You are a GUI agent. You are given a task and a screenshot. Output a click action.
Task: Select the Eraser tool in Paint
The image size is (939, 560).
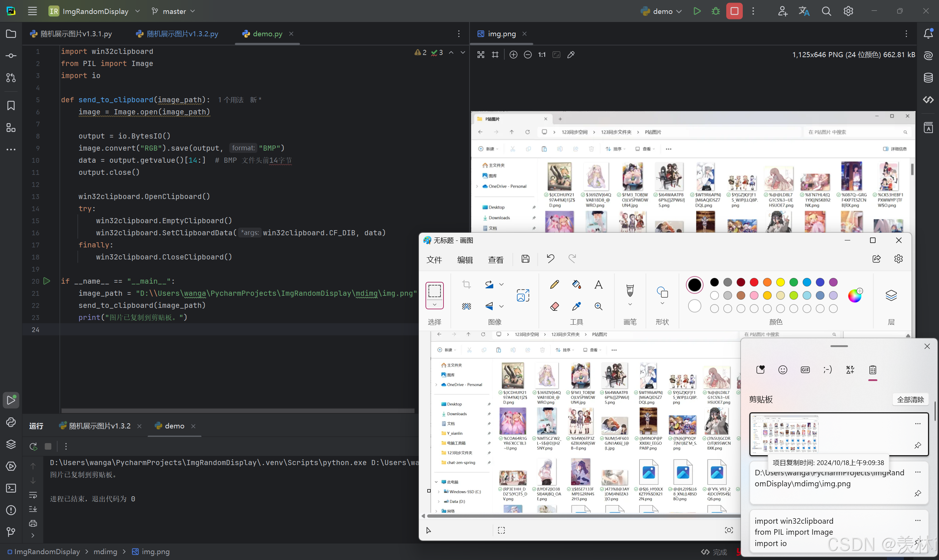coord(554,306)
